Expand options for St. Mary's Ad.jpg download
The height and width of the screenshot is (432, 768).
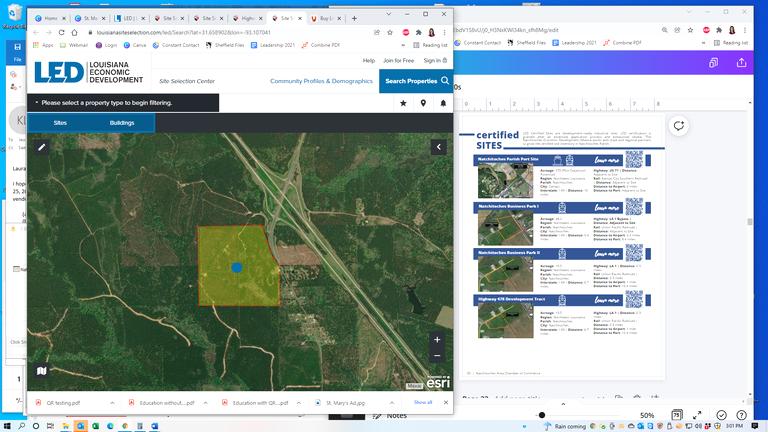tap(392, 403)
